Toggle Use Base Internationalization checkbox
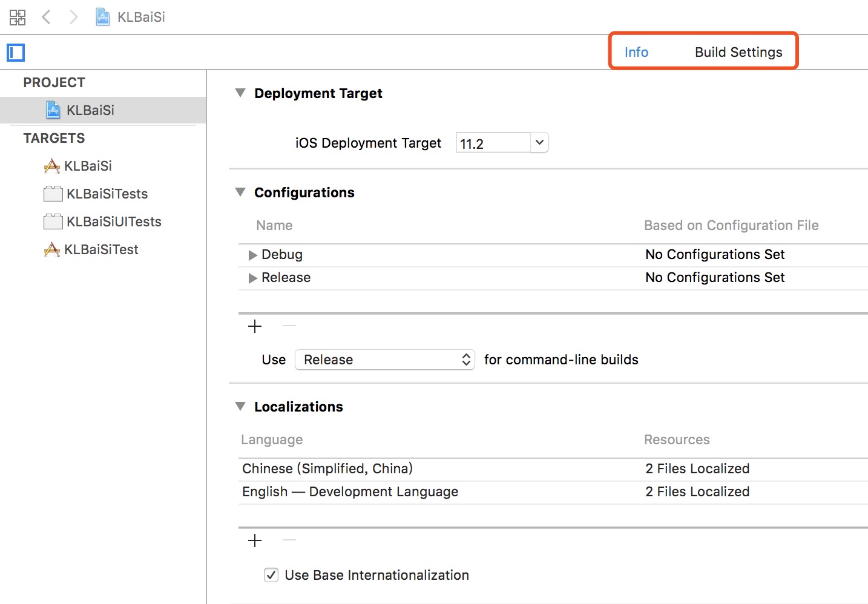868x604 pixels. 271,575
